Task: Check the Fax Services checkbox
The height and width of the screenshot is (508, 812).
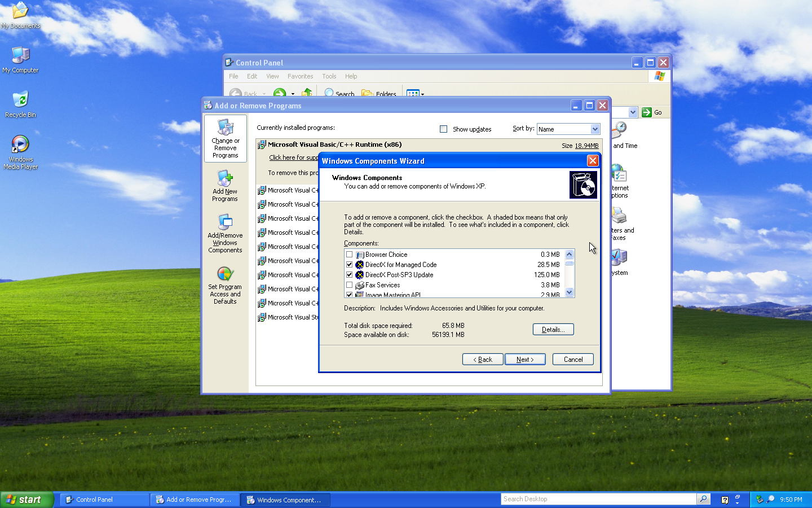Action: (350, 285)
